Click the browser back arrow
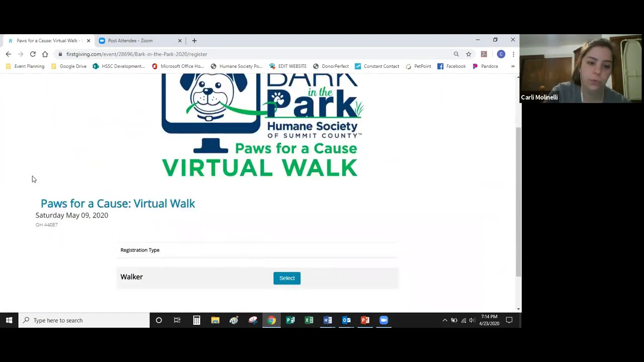644x362 pixels. click(x=8, y=54)
